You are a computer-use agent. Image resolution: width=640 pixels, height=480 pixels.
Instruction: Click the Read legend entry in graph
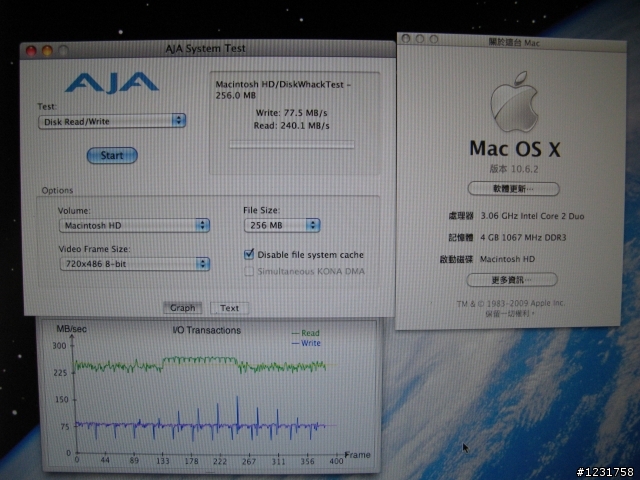(306, 333)
